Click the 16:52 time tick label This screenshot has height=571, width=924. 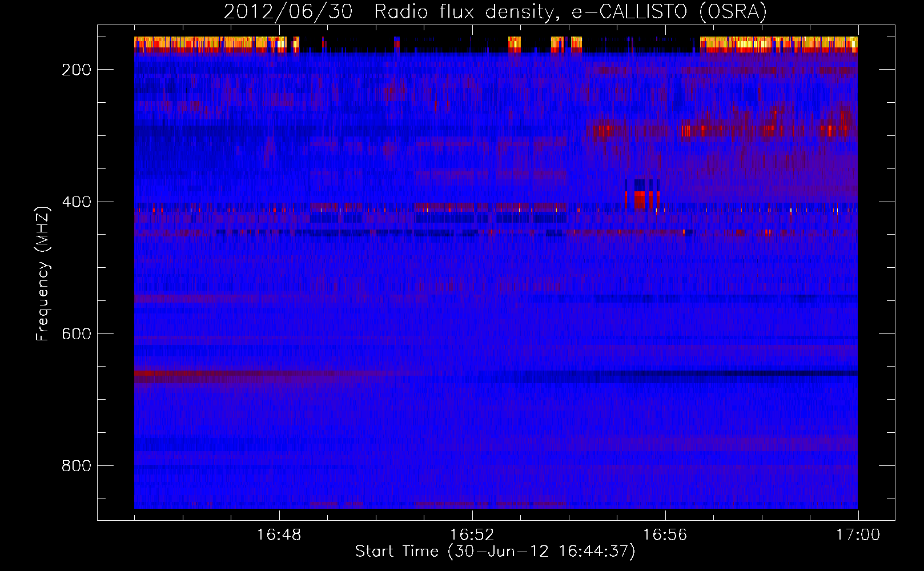(472, 535)
